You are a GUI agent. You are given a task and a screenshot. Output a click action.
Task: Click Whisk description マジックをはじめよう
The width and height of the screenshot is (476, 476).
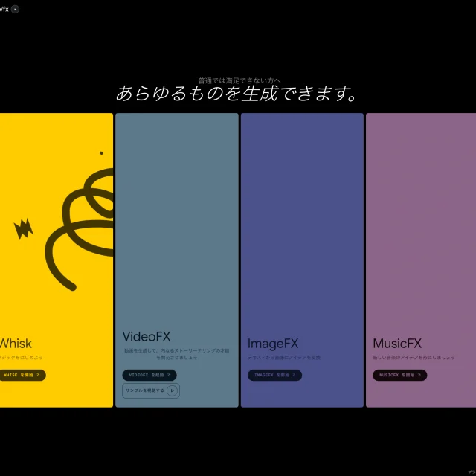(22, 358)
